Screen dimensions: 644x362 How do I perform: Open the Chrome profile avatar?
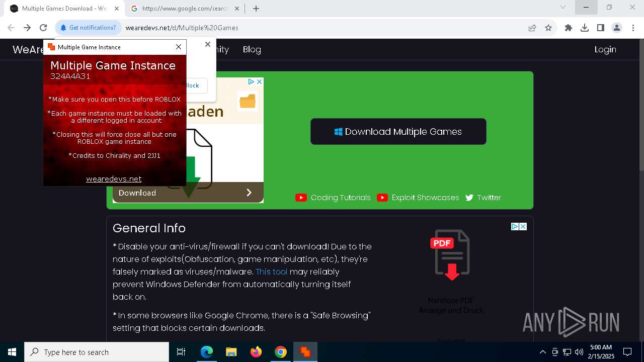[x=617, y=28]
